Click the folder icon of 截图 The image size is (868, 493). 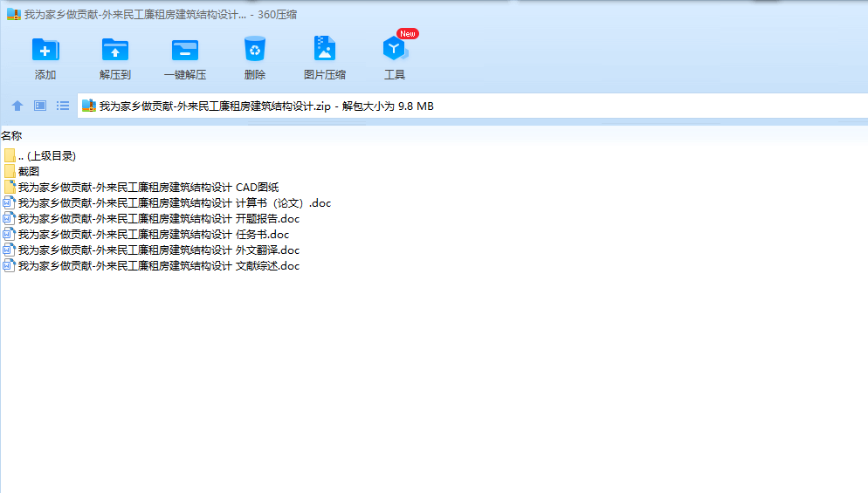click(x=10, y=172)
